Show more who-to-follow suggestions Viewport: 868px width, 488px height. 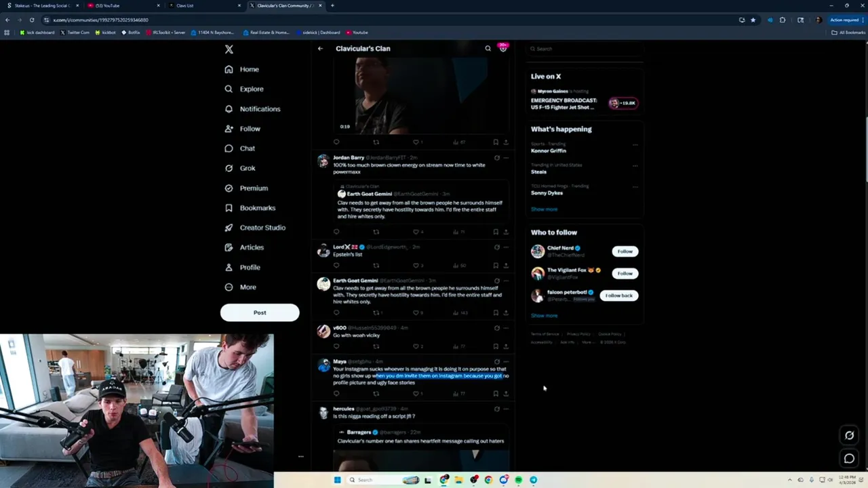click(x=544, y=315)
